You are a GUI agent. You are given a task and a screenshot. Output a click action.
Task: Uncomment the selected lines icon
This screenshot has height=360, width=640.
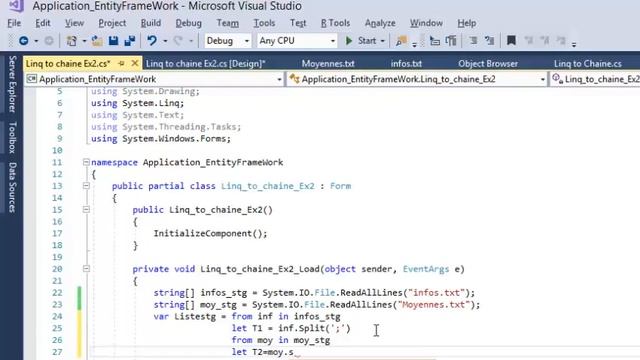[x=489, y=40]
